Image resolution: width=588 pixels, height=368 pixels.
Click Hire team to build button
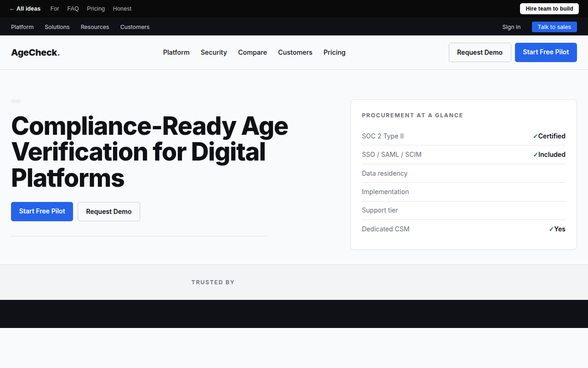click(x=549, y=9)
